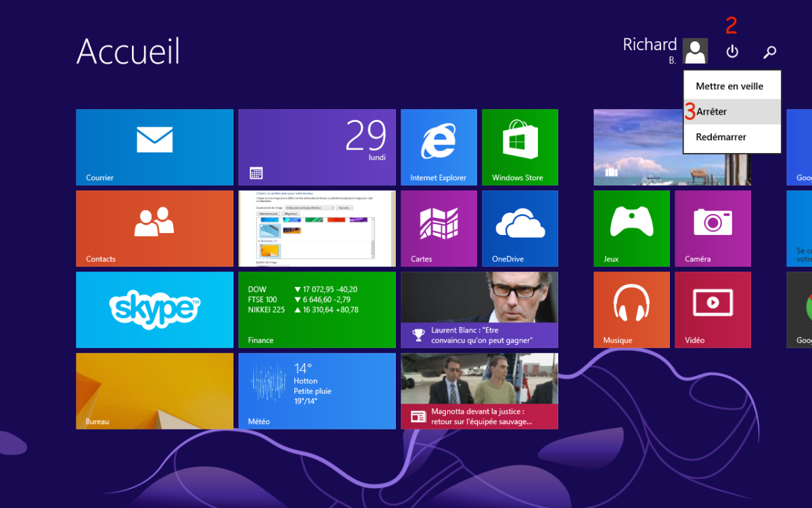Open the Vidéo tile
Screen dimensions: 812x508
[713, 310]
